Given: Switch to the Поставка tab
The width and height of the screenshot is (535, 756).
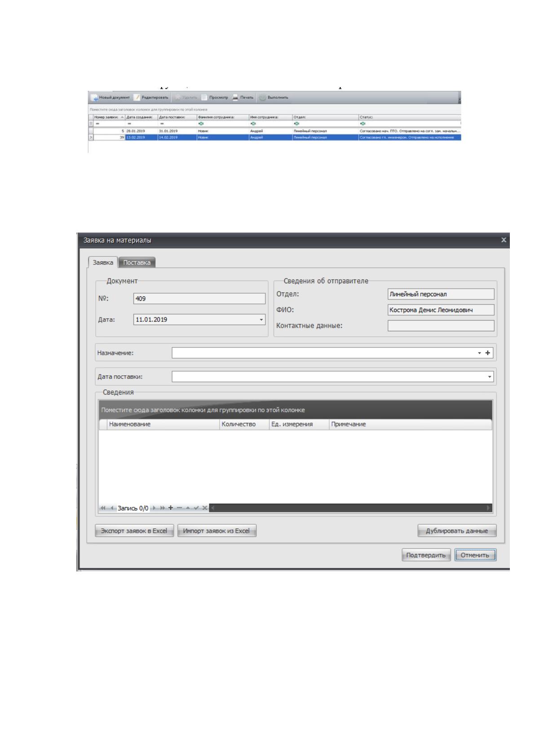Looking at the screenshot, I should click(x=137, y=262).
